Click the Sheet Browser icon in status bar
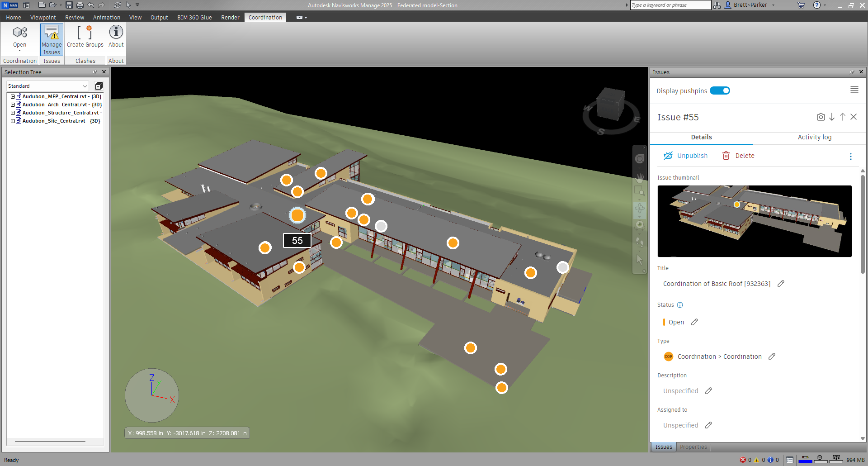868x466 pixels. click(x=789, y=460)
